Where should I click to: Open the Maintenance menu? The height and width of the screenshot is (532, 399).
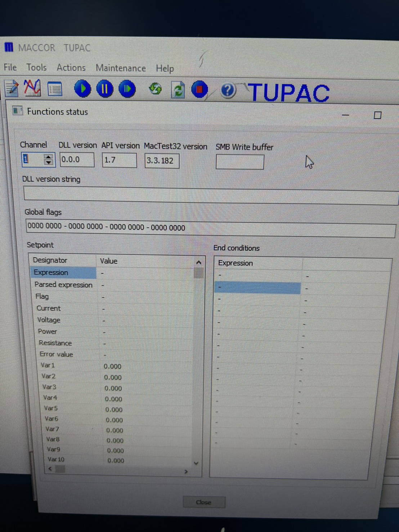click(121, 68)
